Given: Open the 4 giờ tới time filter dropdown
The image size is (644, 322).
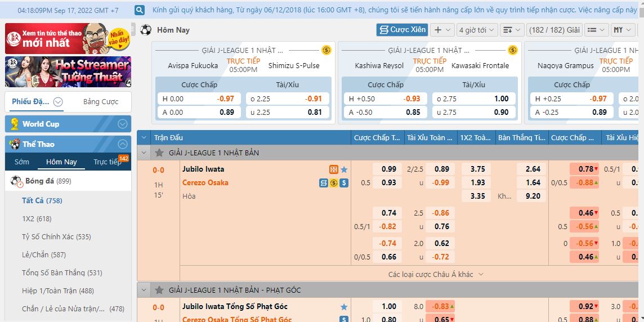Looking at the screenshot, I should coord(477,30).
